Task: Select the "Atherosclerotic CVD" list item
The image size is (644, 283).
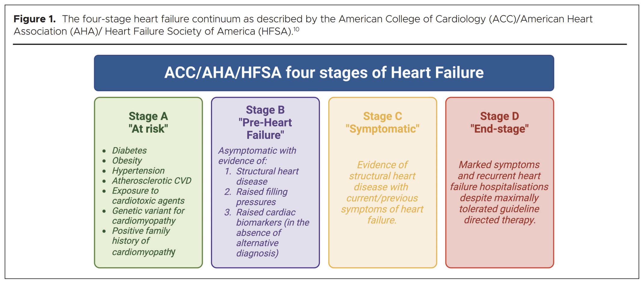Action: pos(152,181)
